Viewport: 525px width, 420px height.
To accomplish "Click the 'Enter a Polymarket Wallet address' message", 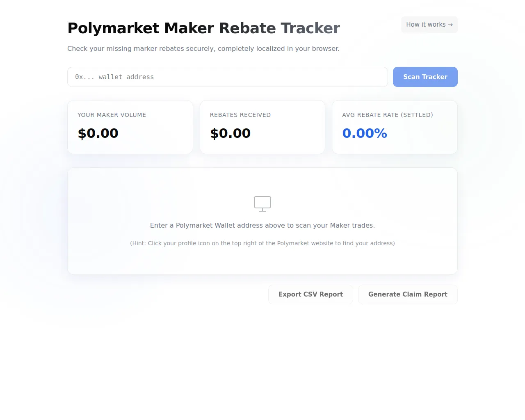I will coord(262,225).
